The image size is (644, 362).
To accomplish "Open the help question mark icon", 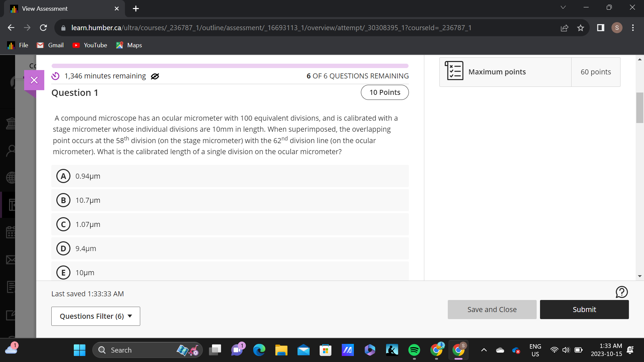I will [622, 292].
